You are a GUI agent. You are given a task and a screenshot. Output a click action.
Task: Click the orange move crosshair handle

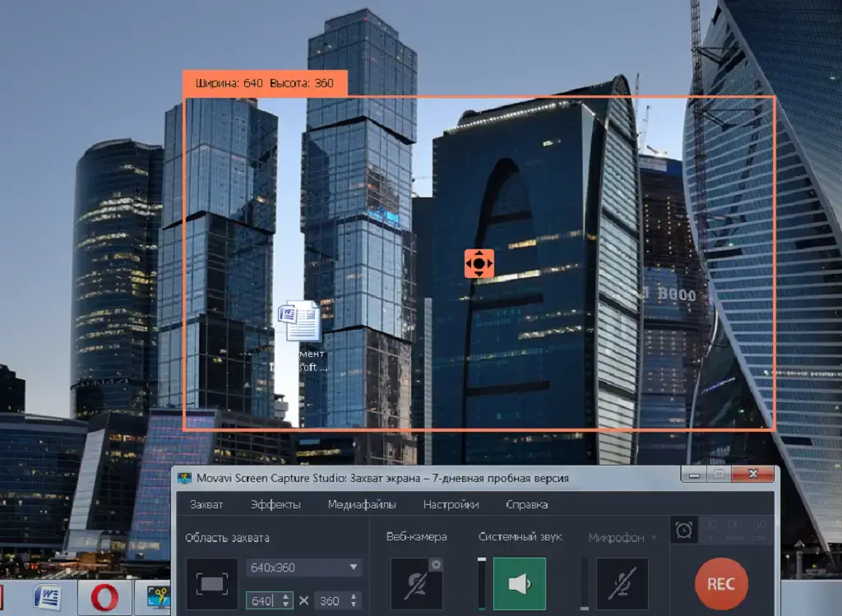point(479,263)
